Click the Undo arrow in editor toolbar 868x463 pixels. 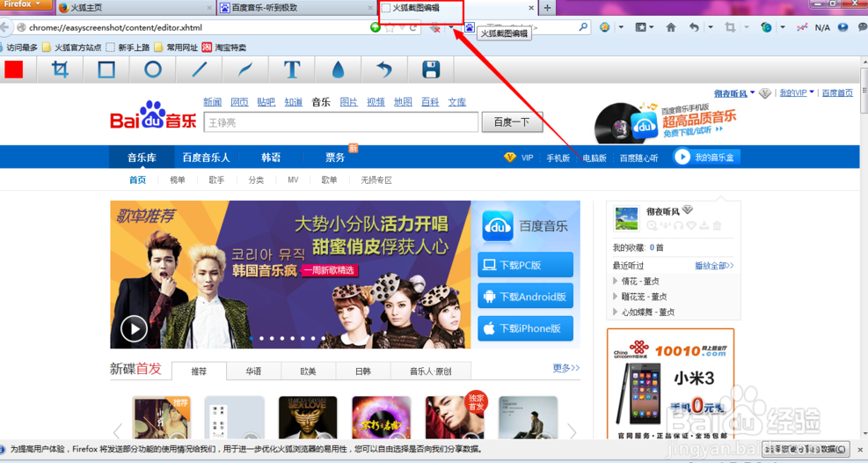pyautogui.click(x=384, y=70)
